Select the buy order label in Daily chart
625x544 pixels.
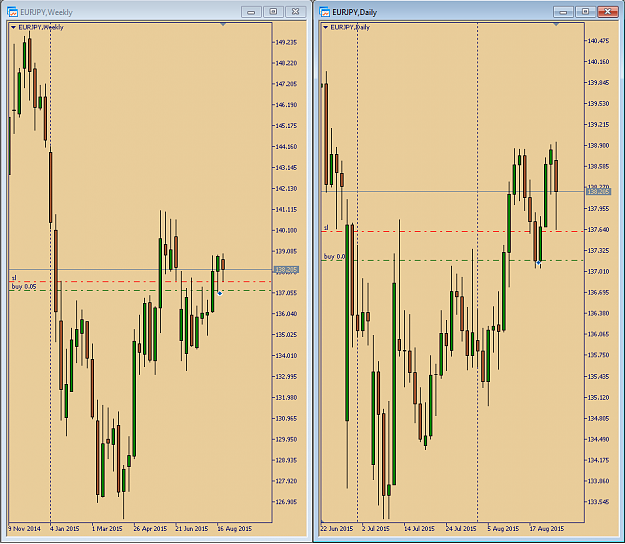(334, 257)
